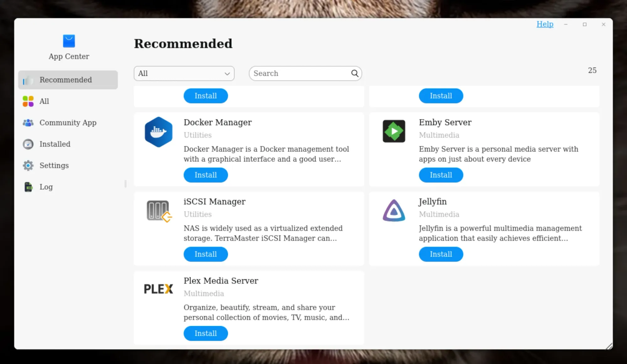The width and height of the screenshot is (627, 364).
Task: Click inside the Search field
Action: [298, 73]
